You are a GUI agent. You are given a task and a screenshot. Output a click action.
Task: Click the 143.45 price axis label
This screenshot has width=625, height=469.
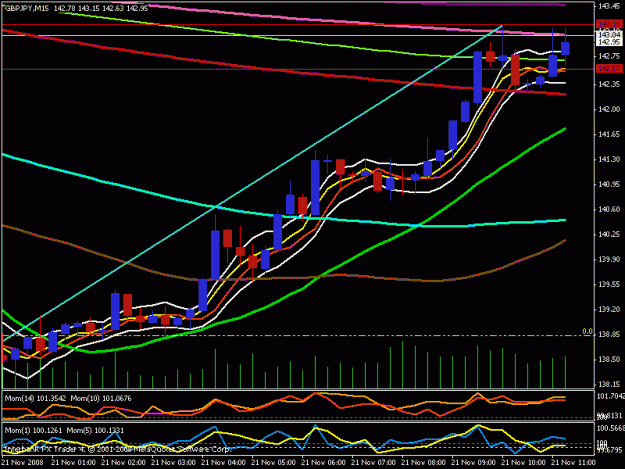point(609,6)
